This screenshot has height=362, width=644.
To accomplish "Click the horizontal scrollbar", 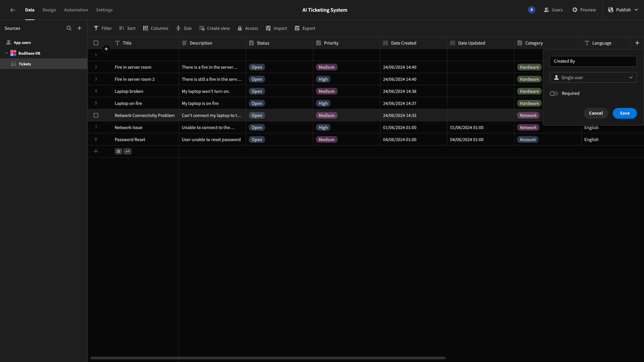I will tap(268, 358).
